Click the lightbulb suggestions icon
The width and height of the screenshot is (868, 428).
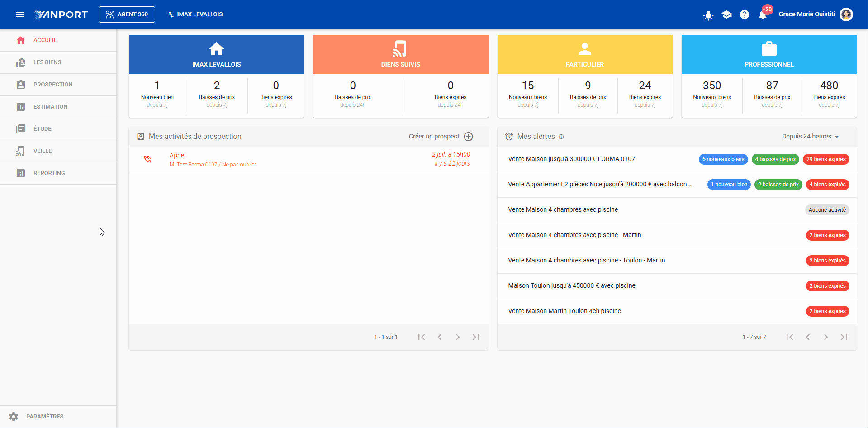pyautogui.click(x=708, y=15)
